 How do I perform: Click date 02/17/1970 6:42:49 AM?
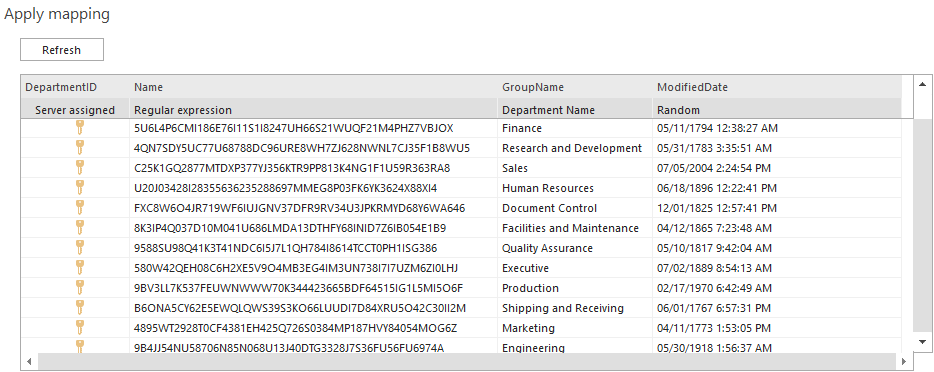(714, 288)
